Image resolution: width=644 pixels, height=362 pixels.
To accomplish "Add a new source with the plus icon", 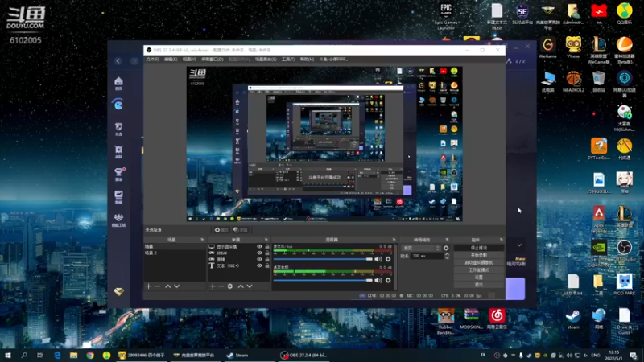I will pyautogui.click(x=213, y=286).
